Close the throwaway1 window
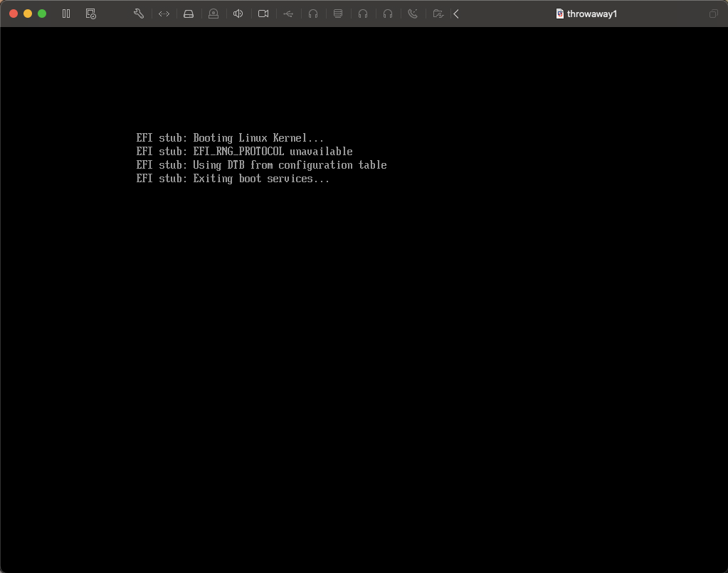The width and height of the screenshot is (728, 573). (x=14, y=14)
